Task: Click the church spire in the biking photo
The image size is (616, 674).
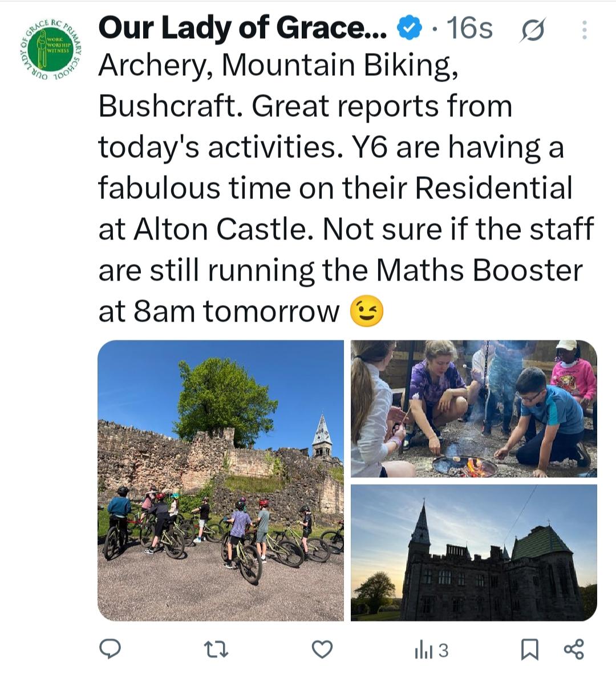Action: tap(322, 433)
